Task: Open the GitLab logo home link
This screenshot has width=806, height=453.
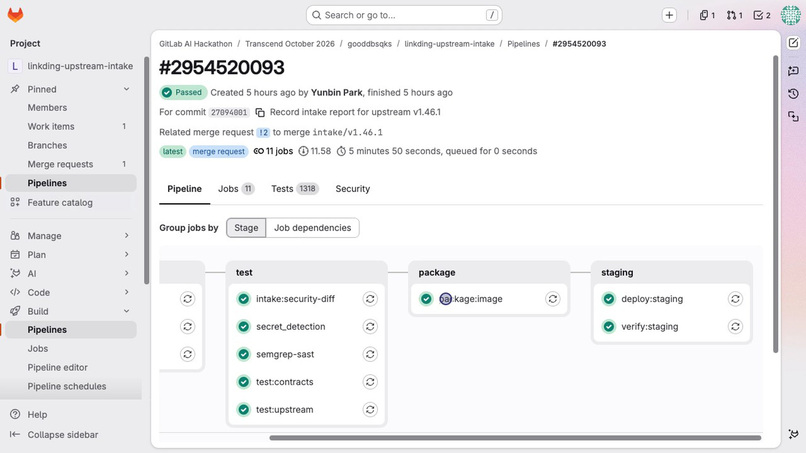Action: [15, 15]
